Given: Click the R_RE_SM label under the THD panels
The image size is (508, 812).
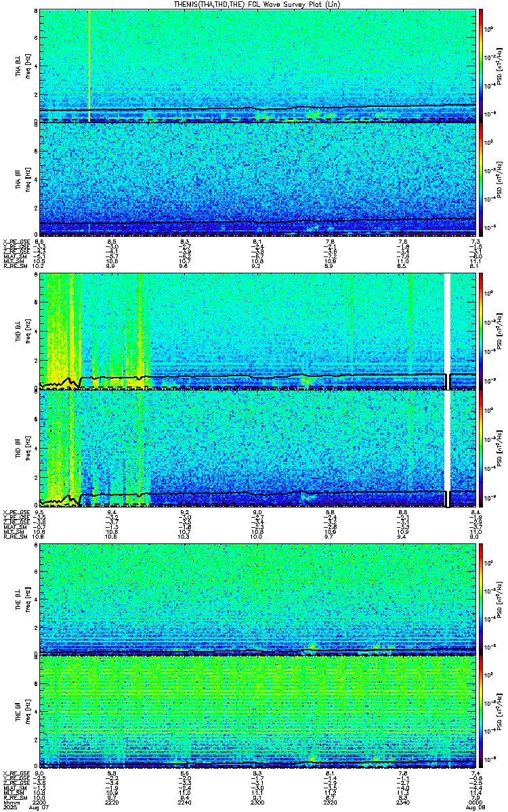Looking at the screenshot, I should pyautogui.click(x=14, y=537).
